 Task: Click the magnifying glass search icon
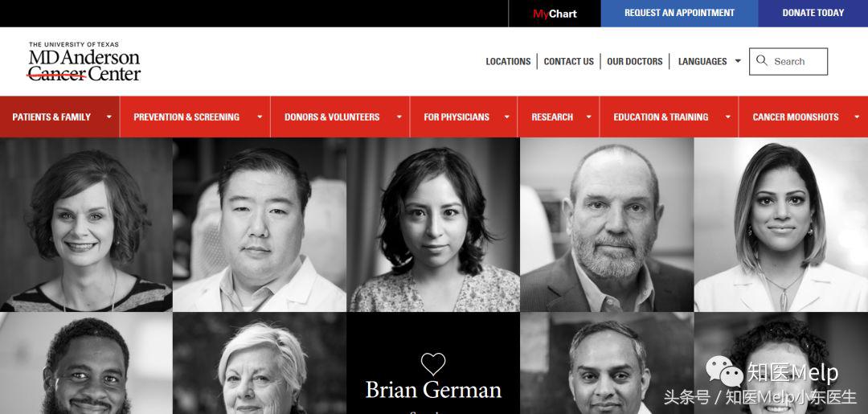(762, 60)
